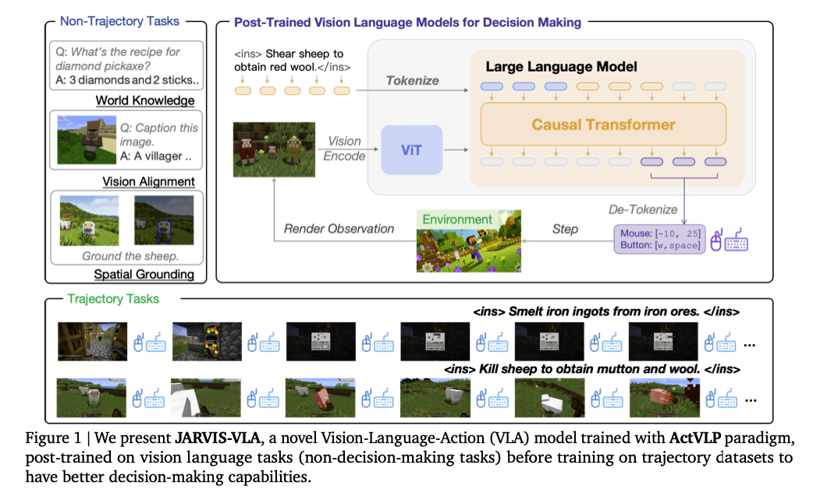
Task: Click the 'Figure 1' caption label
Action: coord(53,438)
